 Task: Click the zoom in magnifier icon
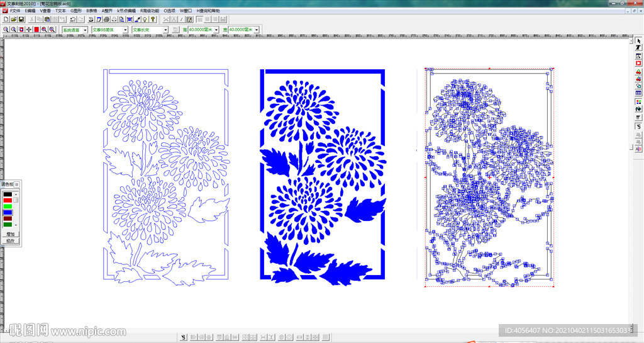click(6, 30)
